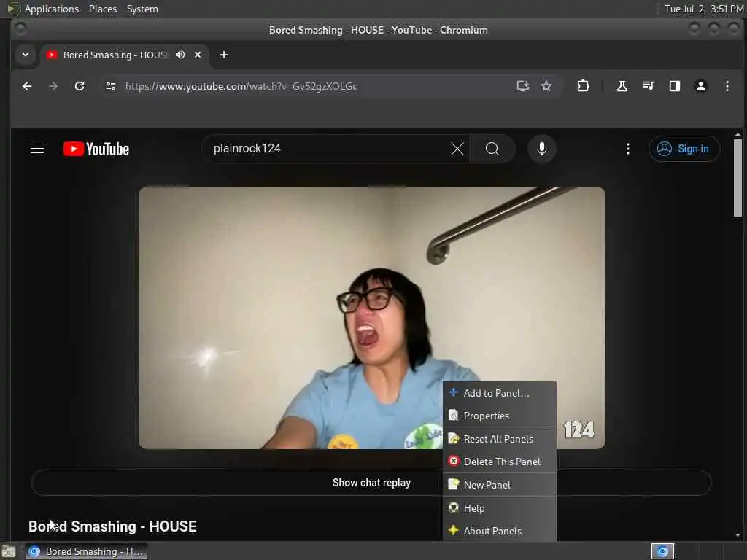Click the YouTube logo
Image resolution: width=747 pixels, height=560 pixels.
coord(96,149)
